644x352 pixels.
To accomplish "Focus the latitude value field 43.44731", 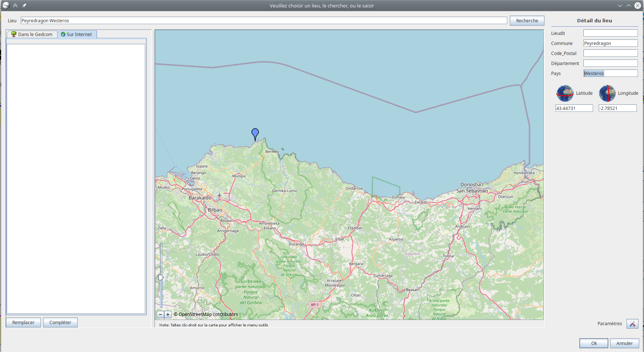I will [574, 108].
